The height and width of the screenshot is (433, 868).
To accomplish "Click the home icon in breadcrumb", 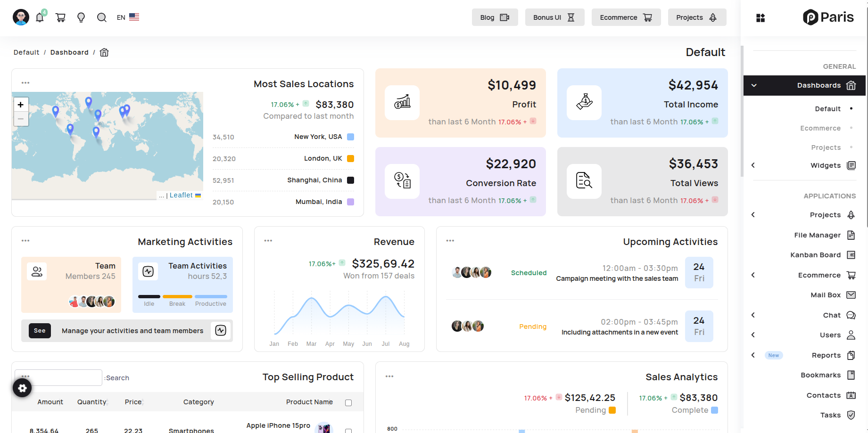I will [104, 52].
